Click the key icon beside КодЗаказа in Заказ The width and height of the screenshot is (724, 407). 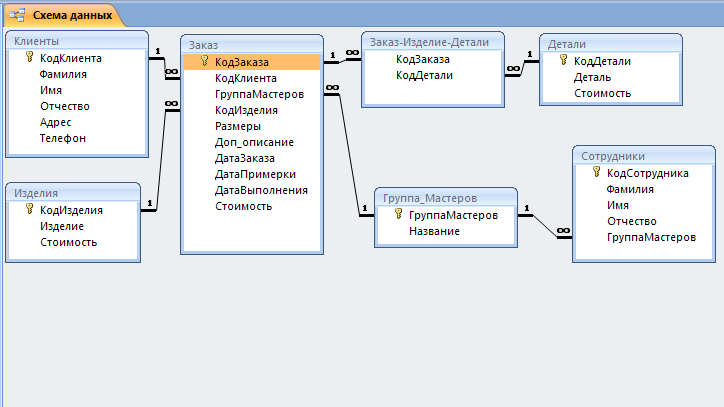pos(205,61)
